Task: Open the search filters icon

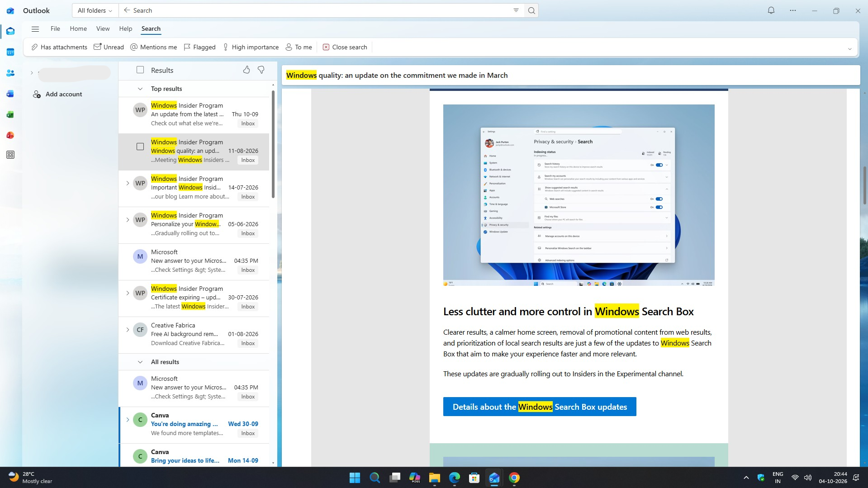Action: point(516,10)
